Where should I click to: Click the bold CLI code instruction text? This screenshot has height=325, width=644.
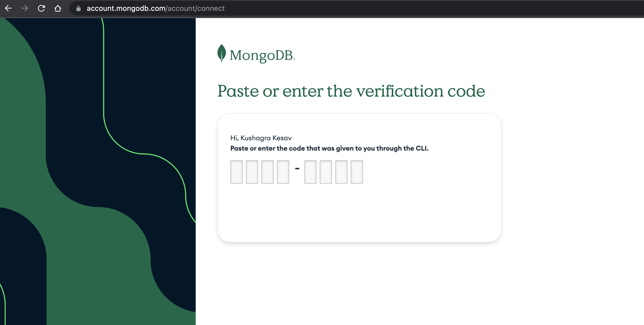click(329, 149)
